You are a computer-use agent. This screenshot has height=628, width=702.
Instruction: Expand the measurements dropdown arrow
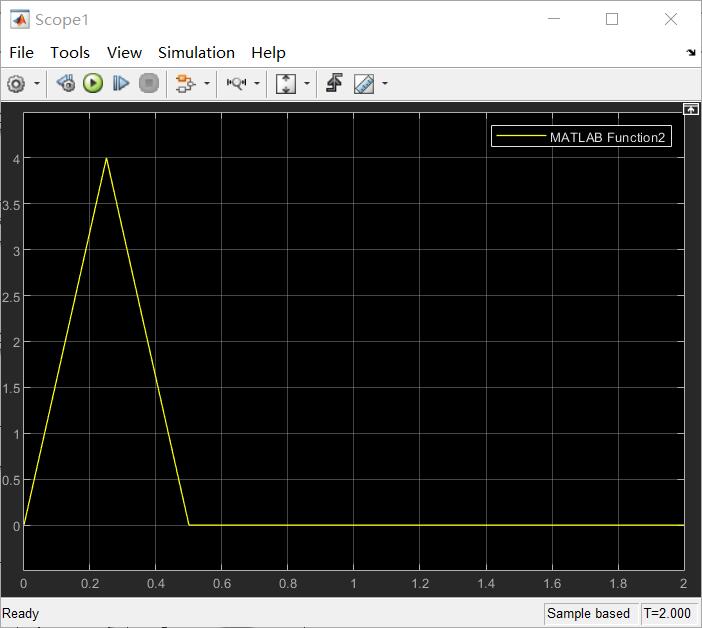click(385, 84)
